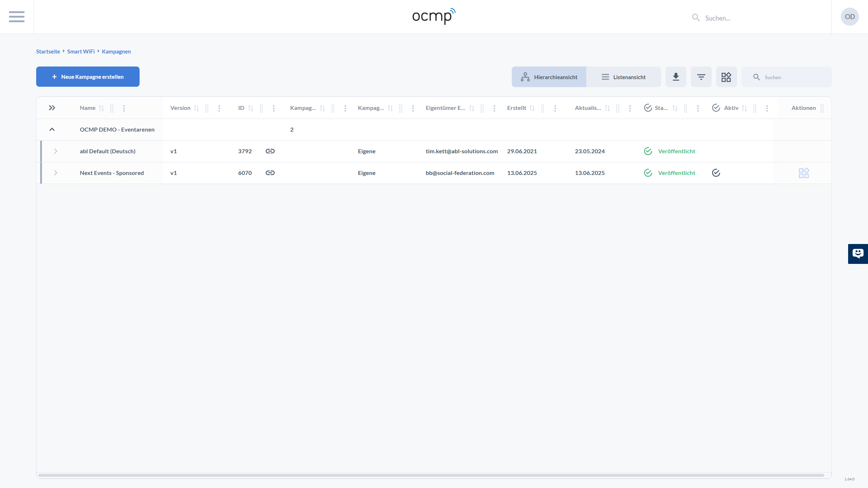Expand the Next Events - Sponsored row

coord(56,173)
